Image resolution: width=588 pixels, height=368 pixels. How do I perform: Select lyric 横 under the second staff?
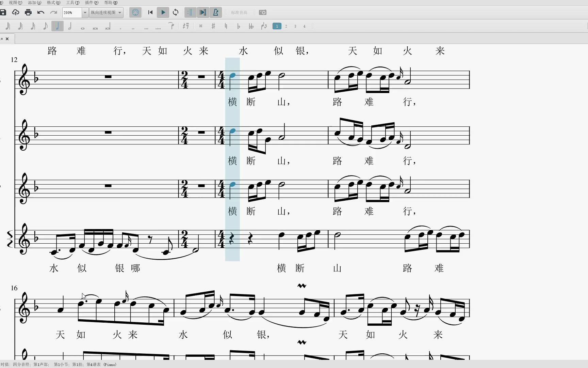point(232,161)
